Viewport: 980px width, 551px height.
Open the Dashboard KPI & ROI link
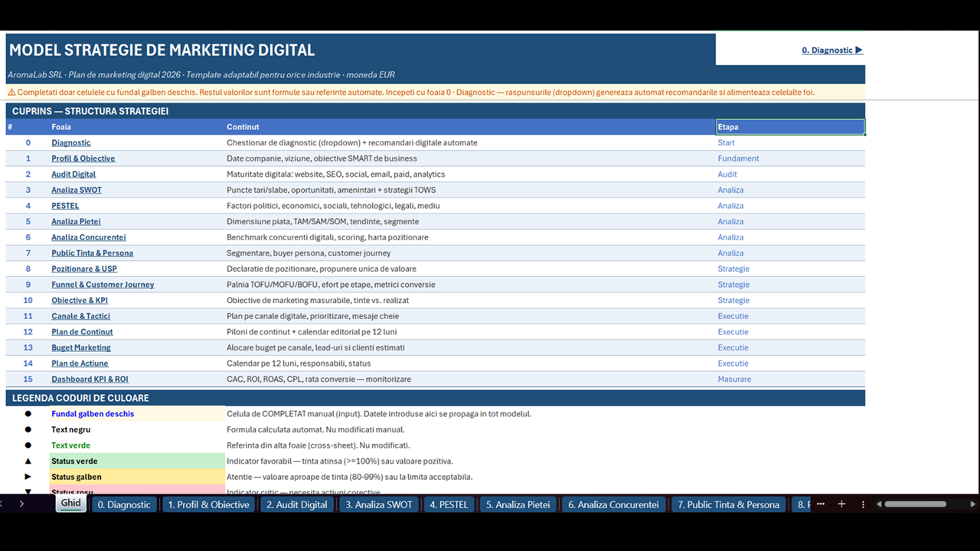click(x=90, y=380)
